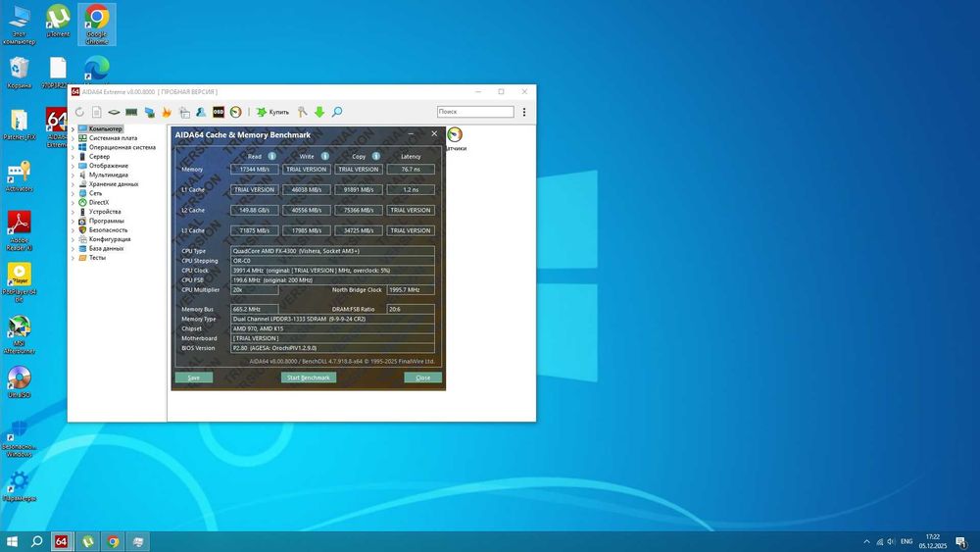Select Тесты in the tree
The width and height of the screenshot is (980, 552).
(97, 258)
